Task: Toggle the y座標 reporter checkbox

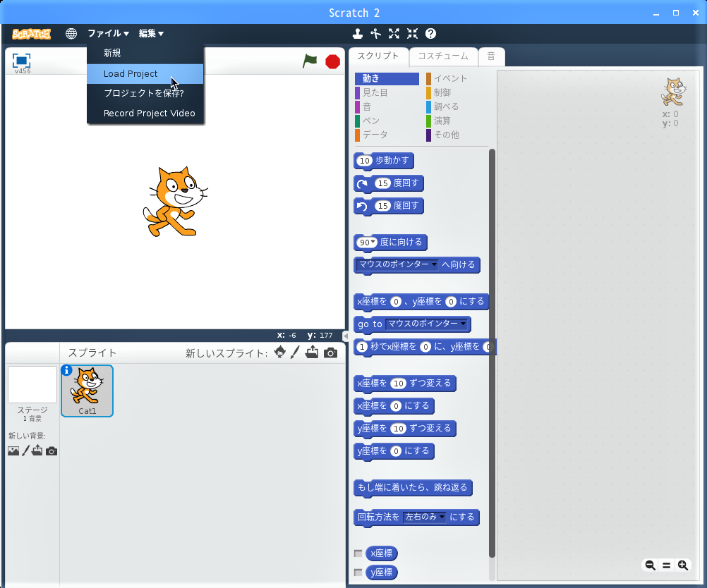Action: coord(358,572)
